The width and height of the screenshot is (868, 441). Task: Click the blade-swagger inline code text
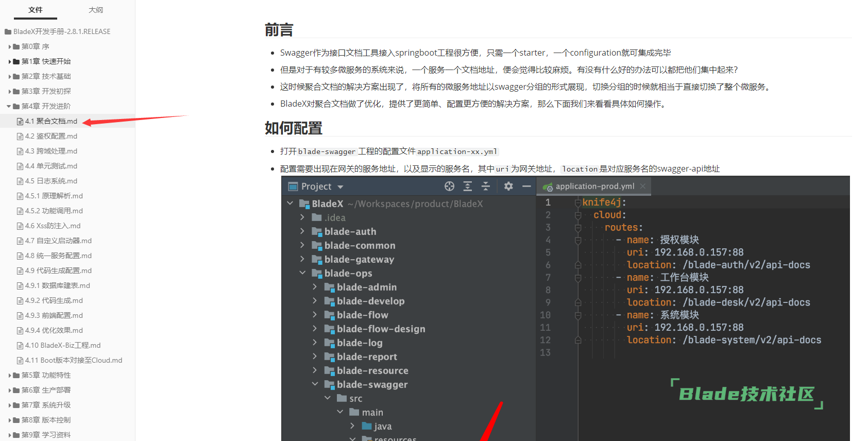(327, 151)
